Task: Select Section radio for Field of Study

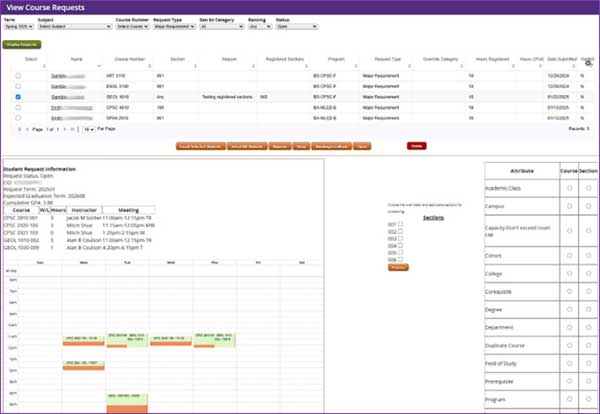Action: [x=589, y=363]
